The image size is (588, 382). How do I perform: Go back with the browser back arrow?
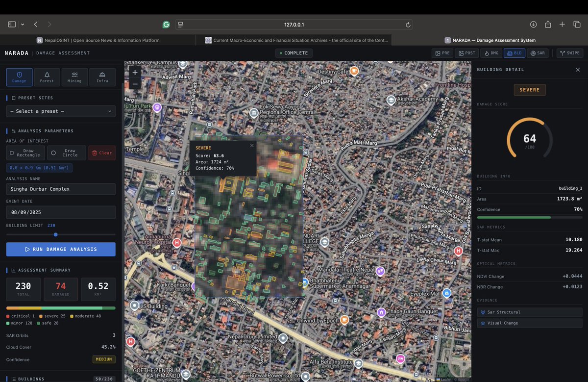(36, 24)
